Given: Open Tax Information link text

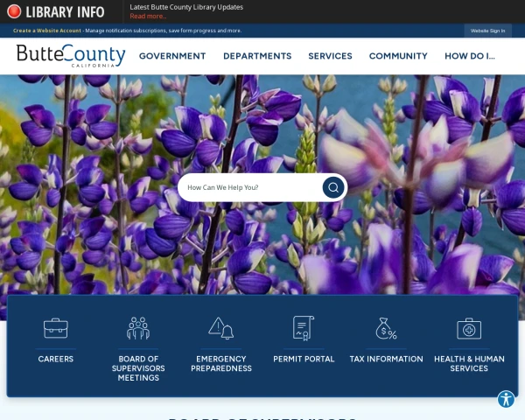Looking at the screenshot, I should pos(386,359).
